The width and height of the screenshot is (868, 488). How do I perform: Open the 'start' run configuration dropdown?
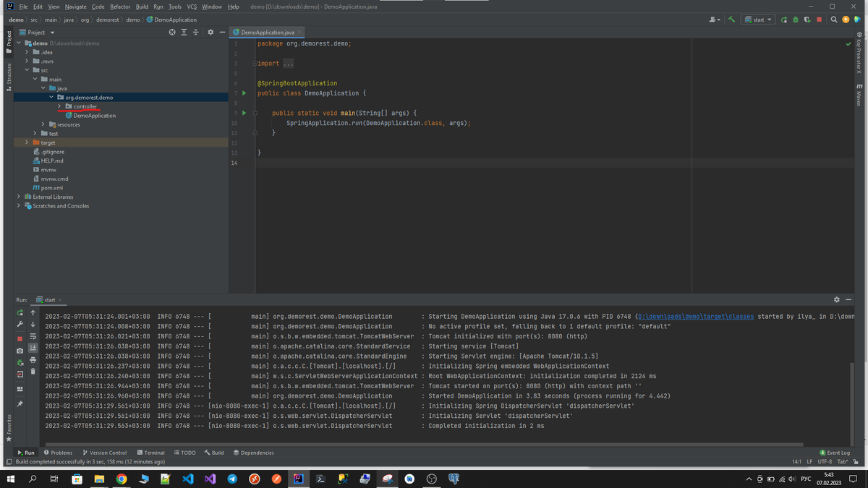[759, 20]
